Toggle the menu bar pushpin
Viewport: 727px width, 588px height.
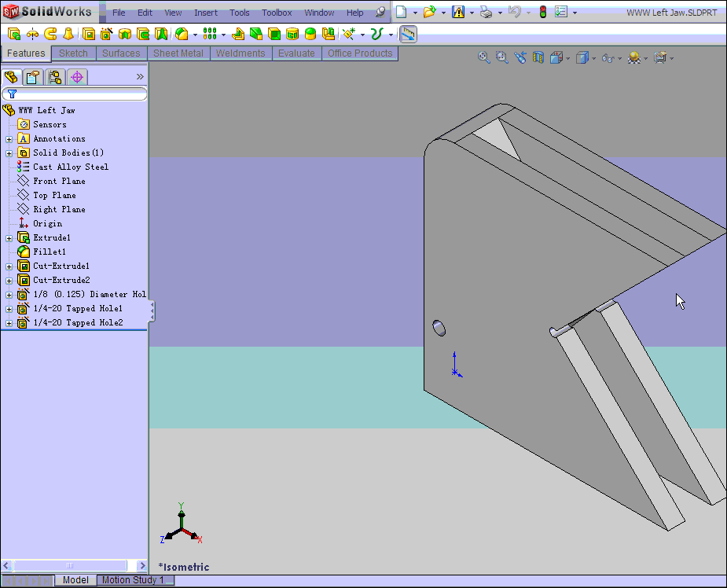(380, 12)
